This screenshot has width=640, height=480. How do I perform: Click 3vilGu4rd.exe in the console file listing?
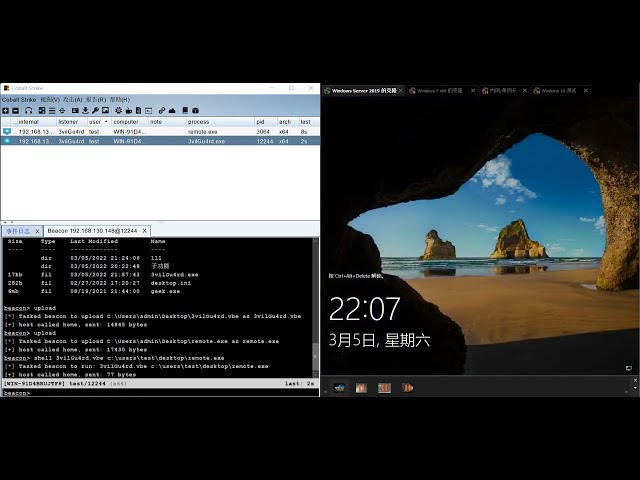(174, 275)
